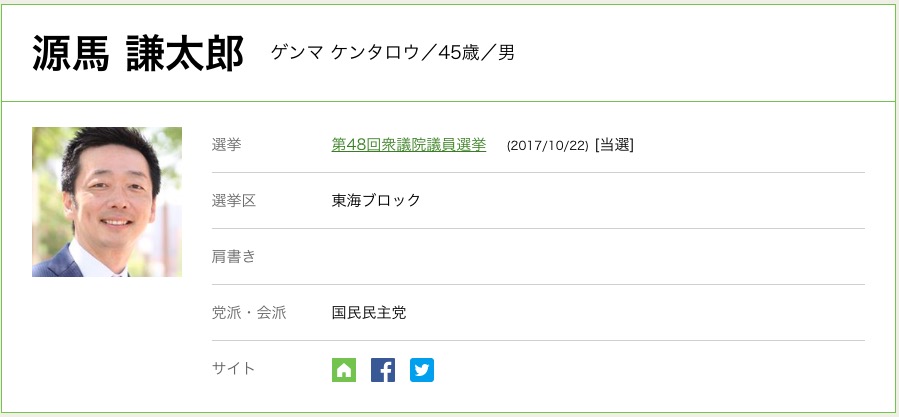Click the サイト row label
The width and height of the screenshot is (899, 417).
point(234,369)
